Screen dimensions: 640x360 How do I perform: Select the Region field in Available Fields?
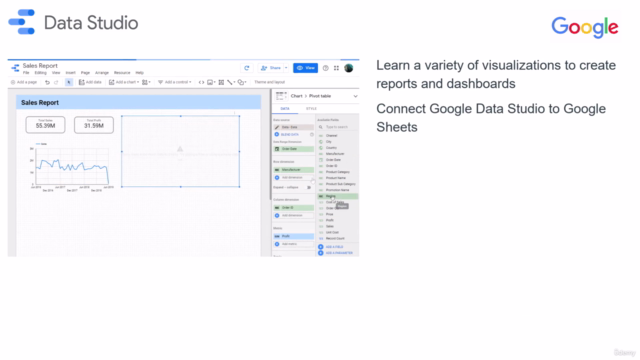338,196
